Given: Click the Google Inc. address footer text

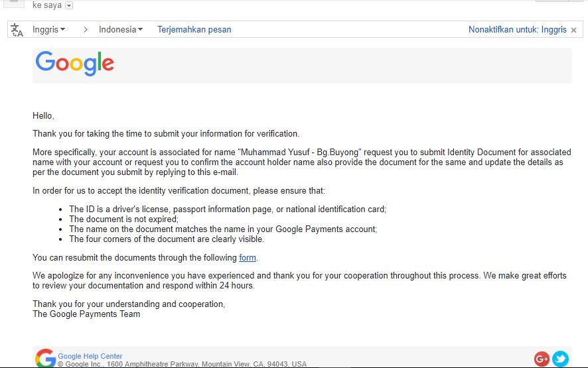Looking at the screenshot, I should pos(183,364).
